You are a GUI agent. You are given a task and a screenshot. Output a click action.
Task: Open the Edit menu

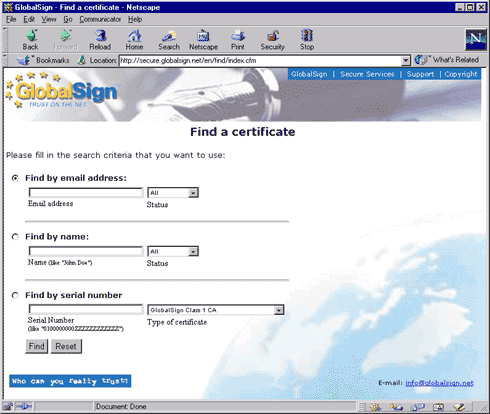pyautogui.click(x=29, y=19)
